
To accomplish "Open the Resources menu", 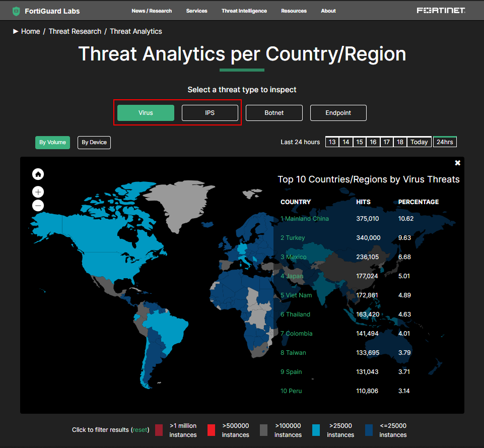I will pos(294,11).
